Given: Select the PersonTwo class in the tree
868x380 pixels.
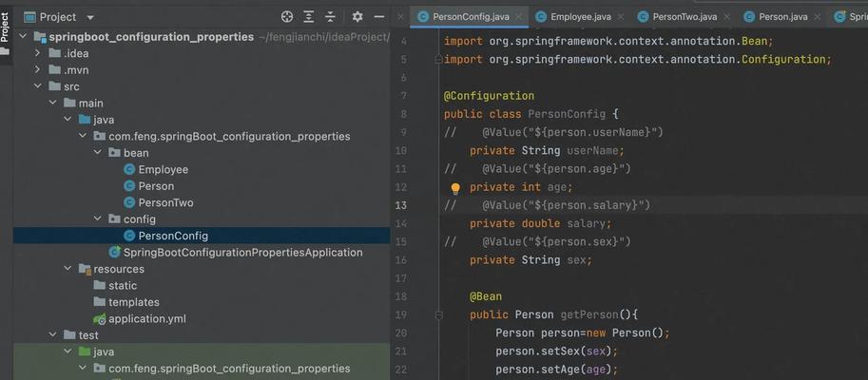Looking at the screenshot, I should [166, 203].
